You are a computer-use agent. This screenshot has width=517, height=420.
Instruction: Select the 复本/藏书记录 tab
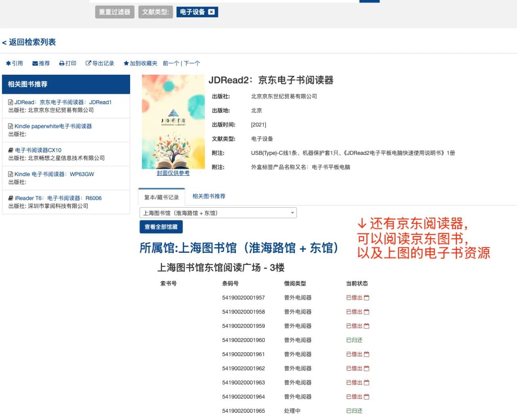(162, 197)
